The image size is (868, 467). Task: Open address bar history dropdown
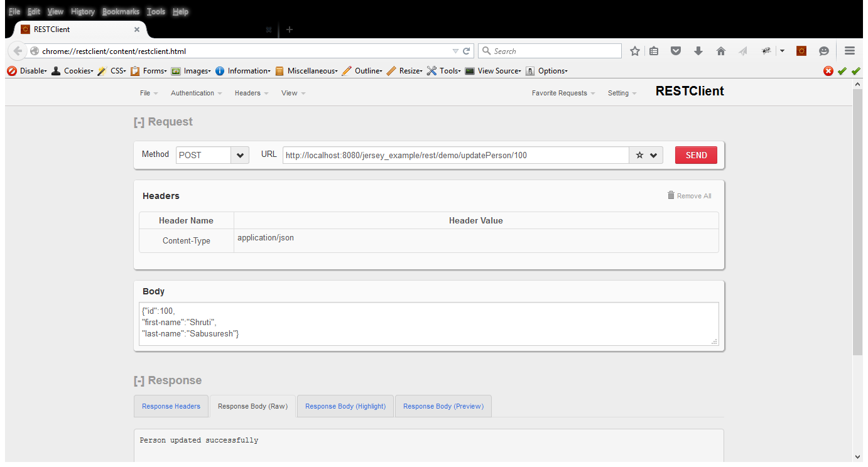point(455,51)
